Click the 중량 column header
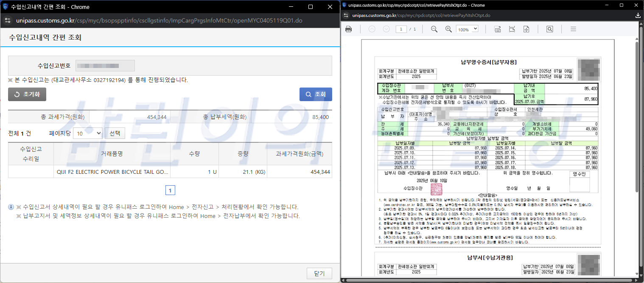Screen dimensions: 644x283 coord(243,154)
